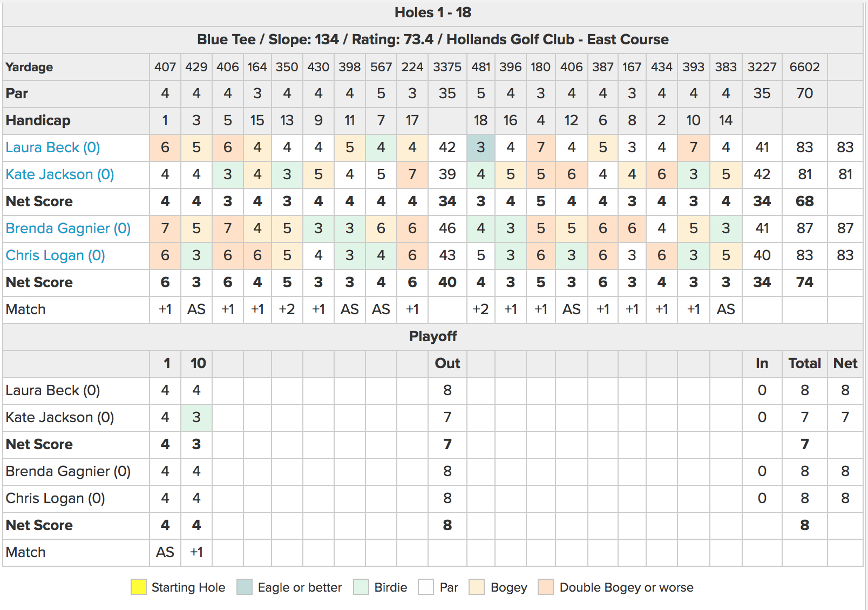Open Chris Logan player link

click(x=55, y=255)
